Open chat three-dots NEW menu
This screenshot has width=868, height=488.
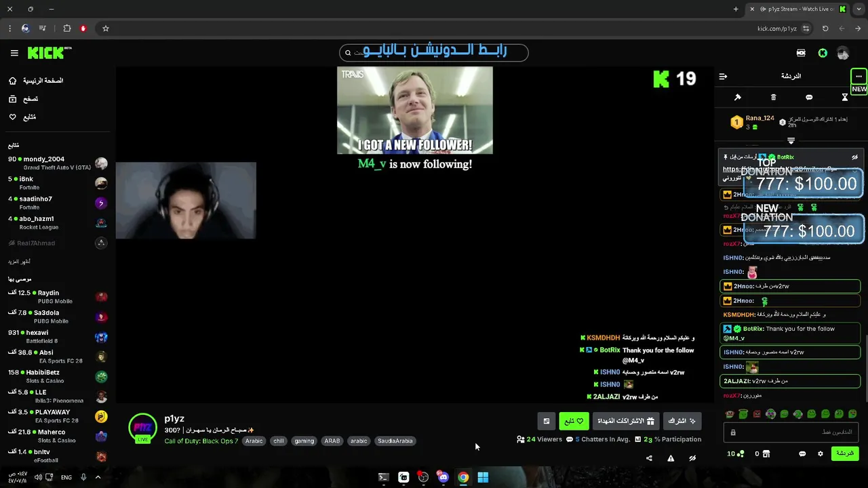pyautogui.click(x=859, y=77)
